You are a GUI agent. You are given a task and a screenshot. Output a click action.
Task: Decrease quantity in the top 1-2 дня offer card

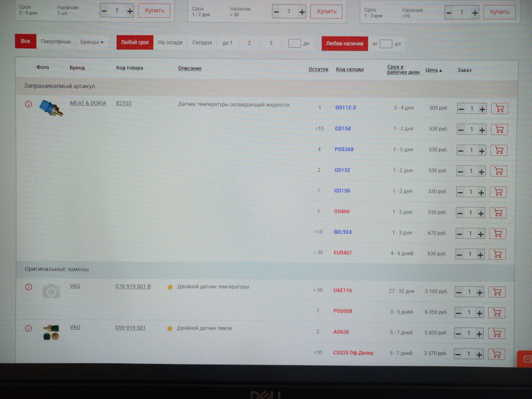pyautogui.click(x=276, y=12)
